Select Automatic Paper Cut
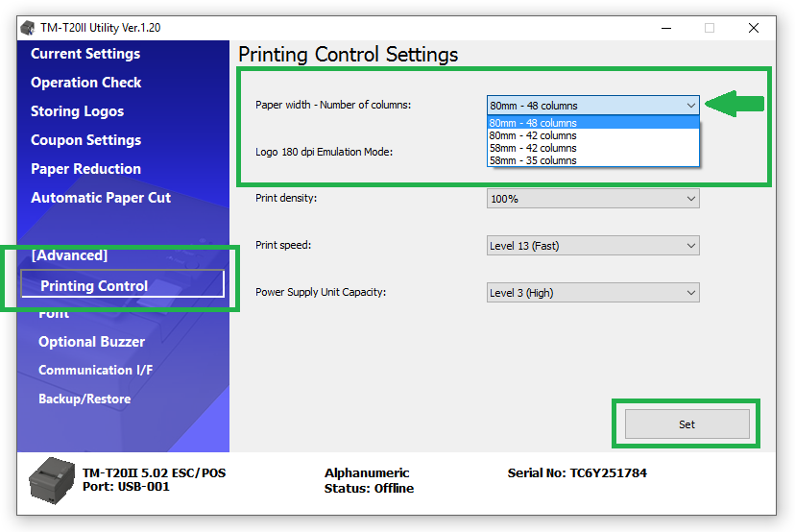 (101, 198)
